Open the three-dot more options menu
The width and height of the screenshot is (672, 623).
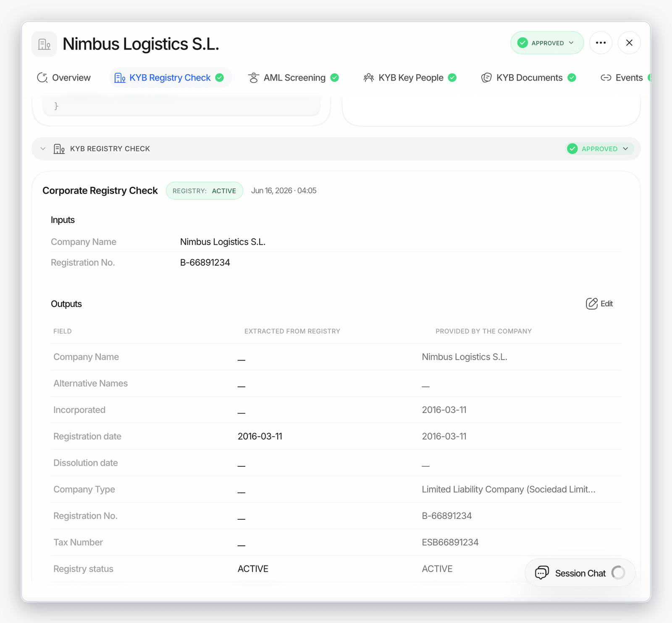click(601, 43)
